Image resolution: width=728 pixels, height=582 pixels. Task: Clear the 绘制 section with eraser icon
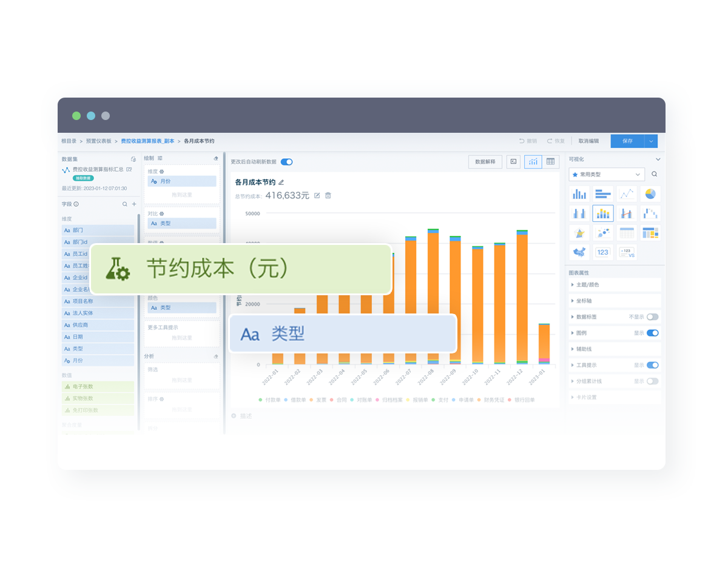(x=216, y=158)
